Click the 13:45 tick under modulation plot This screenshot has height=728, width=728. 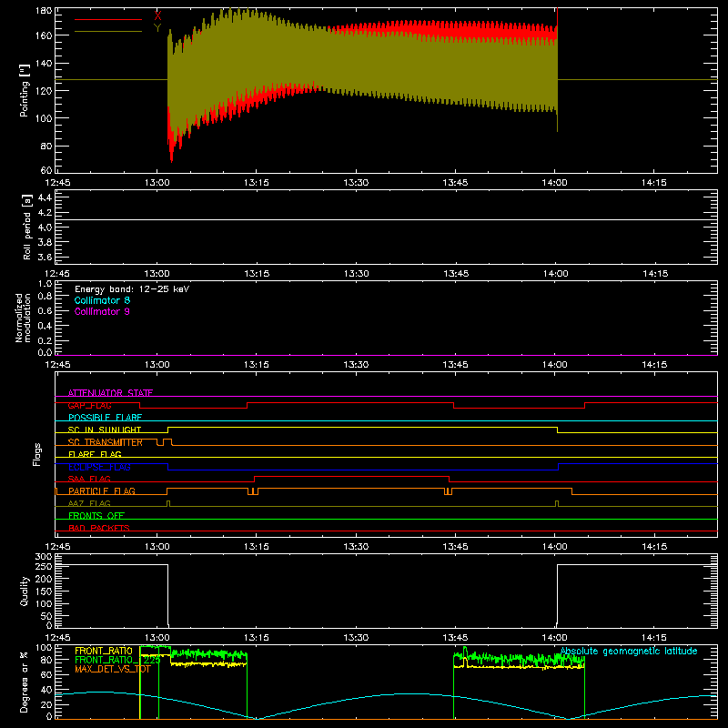(456, 365)
